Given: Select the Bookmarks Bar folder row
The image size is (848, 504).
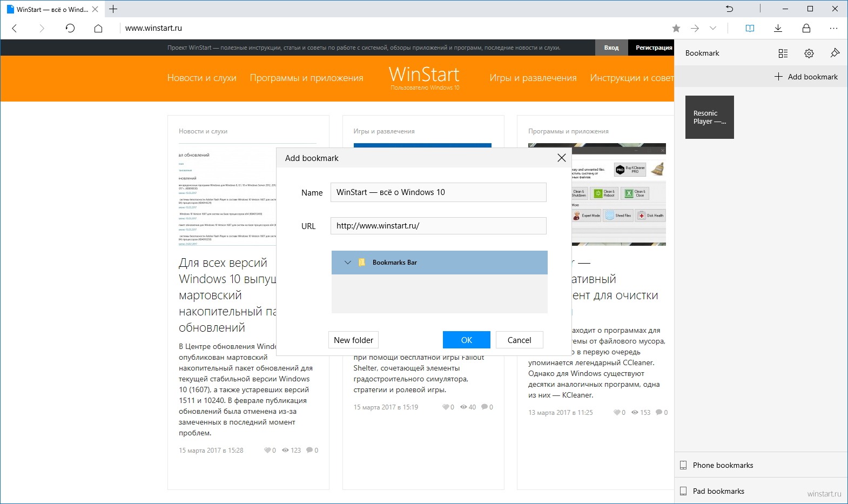Looking at the screenshot, I should (x=439, y=263).
